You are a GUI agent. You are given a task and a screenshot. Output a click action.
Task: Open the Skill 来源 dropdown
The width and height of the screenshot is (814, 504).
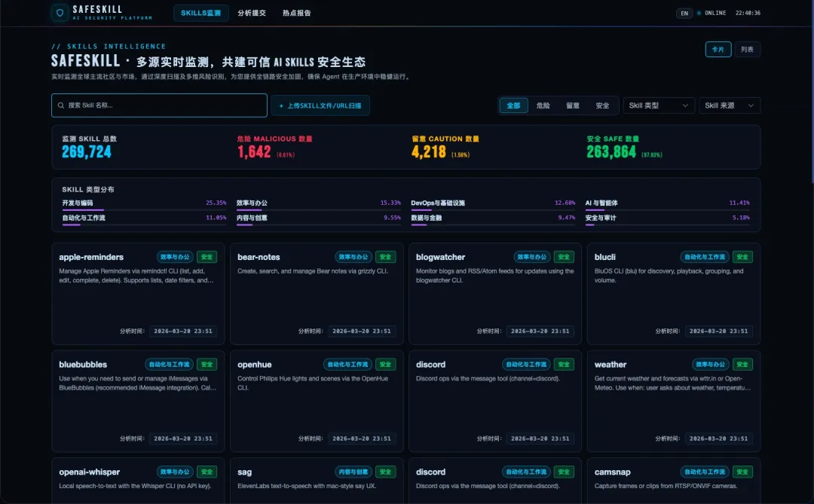click(x=730, y=105)
